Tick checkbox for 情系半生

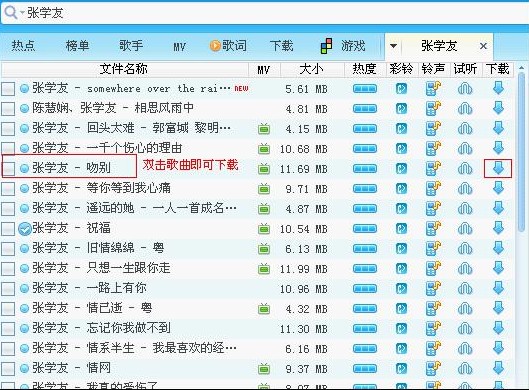click(8, 349)
